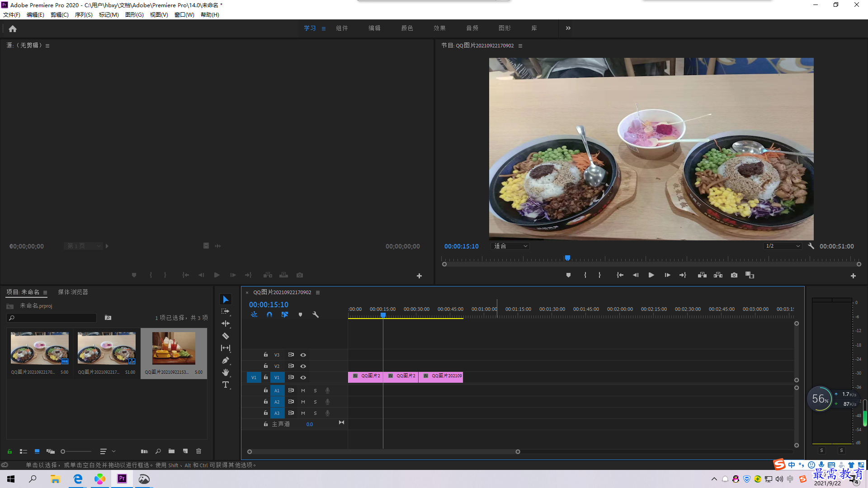Click program monitor playhead marker

(567, 258)
